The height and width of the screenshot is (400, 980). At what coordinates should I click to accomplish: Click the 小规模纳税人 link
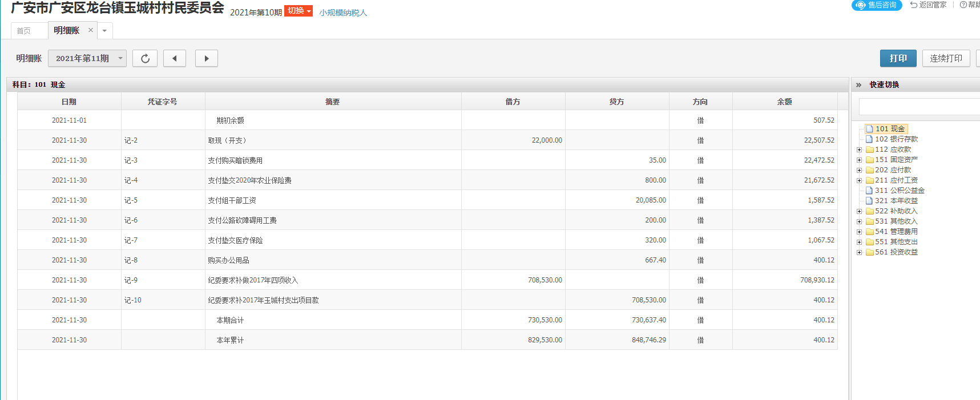pos(343,13)
